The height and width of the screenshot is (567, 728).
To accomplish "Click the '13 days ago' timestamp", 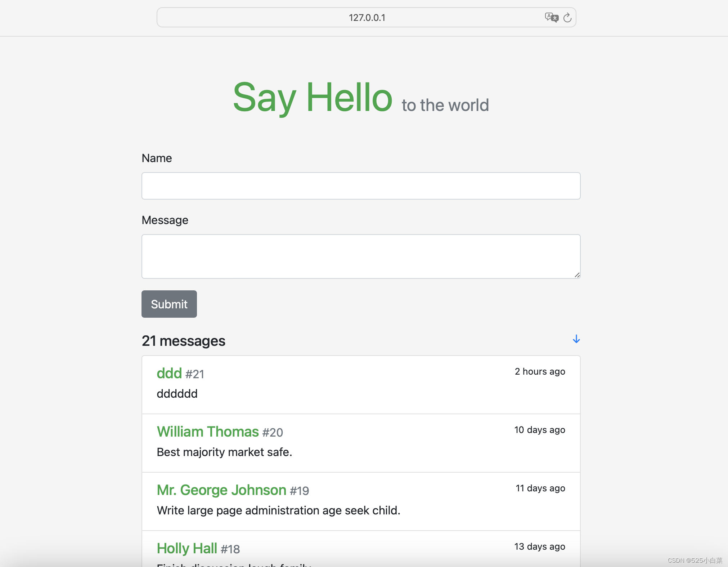I will 539,546.
